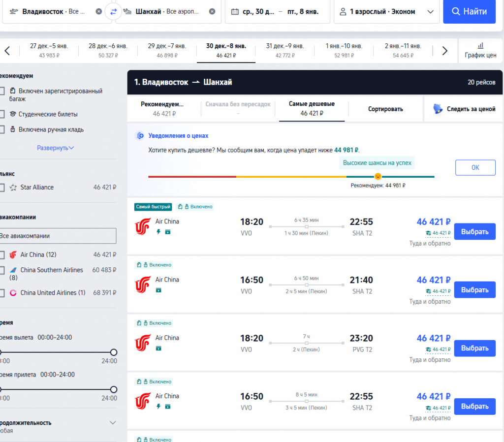Screen dimensions: 504x442
Task: Clear the Шанхай destination field
Action: [x=212, y=12]
